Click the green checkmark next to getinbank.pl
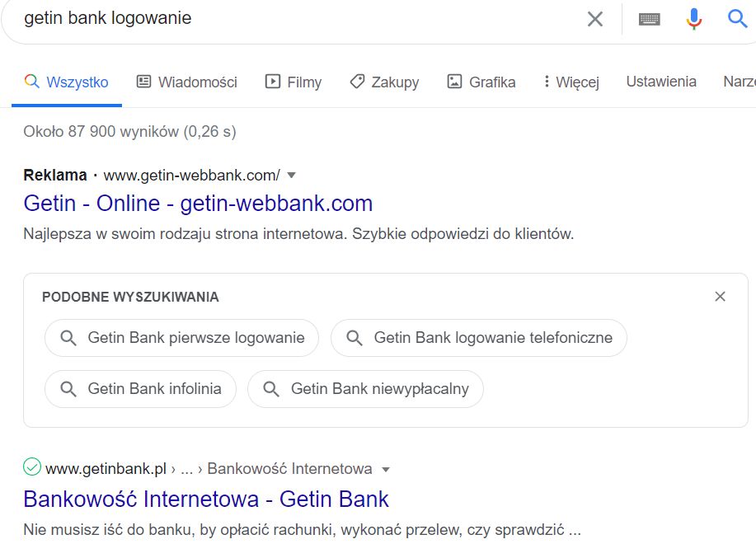The image size is (756, 558). pyautogui.click(x=32, y=468)
